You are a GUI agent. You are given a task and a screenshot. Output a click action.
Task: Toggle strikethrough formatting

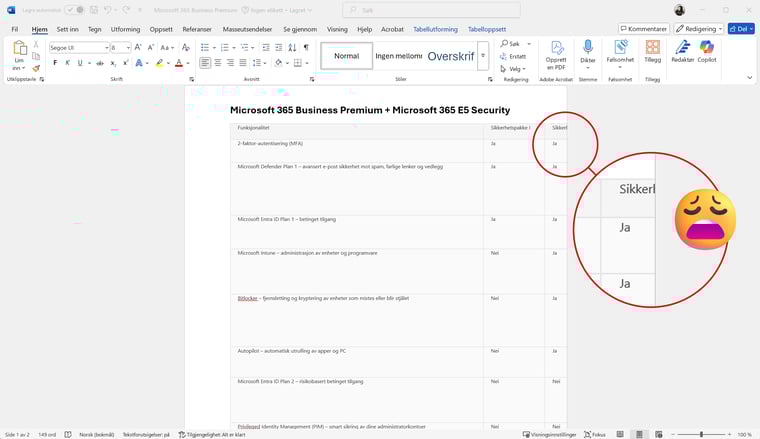[100, 63]
